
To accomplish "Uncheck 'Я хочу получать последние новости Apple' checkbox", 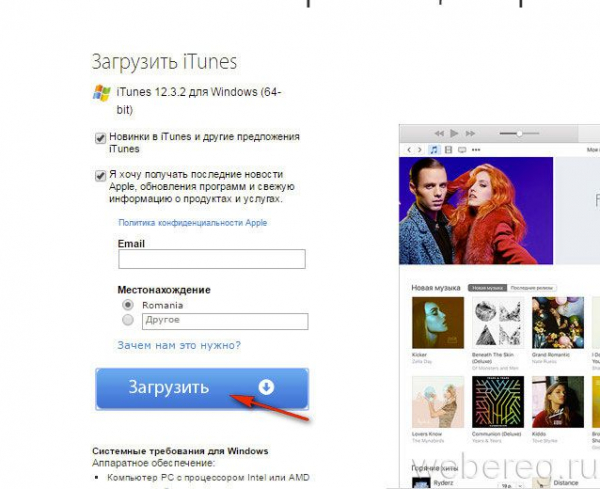I will (100, 176).
